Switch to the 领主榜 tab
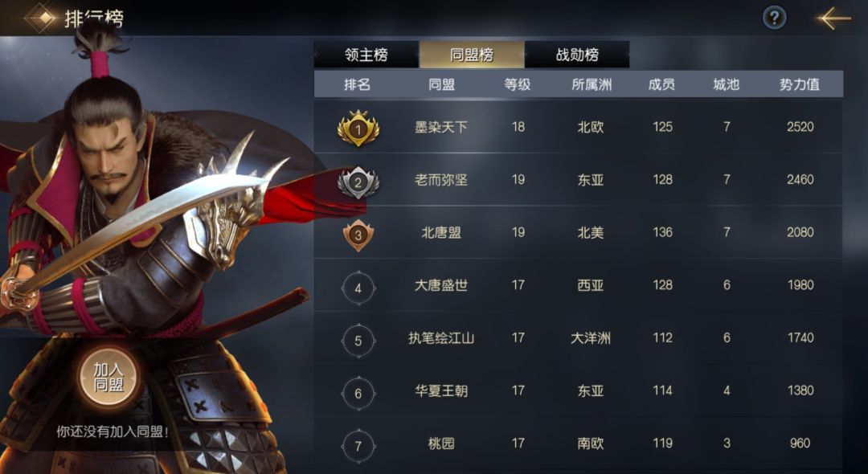868x474 pixels. tap(366, 55)
